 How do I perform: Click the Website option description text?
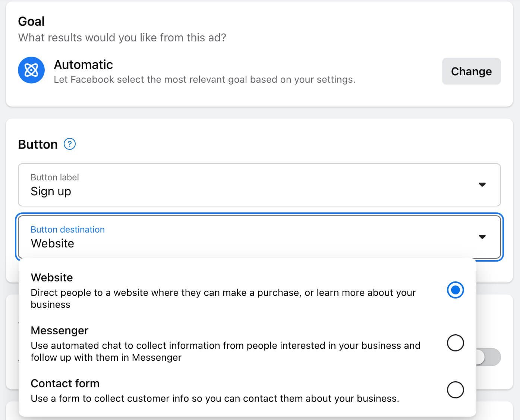coord(223,299)
